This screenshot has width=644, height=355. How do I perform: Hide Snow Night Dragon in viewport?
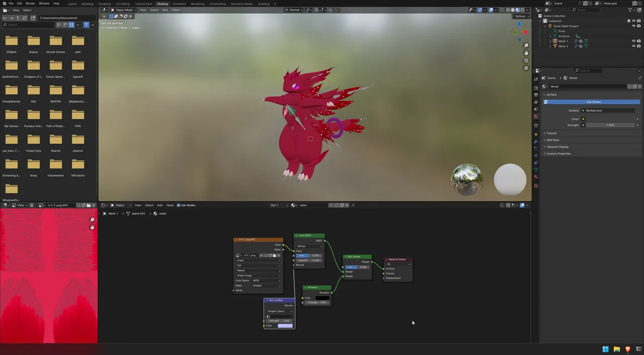click(x=633, y=26)
